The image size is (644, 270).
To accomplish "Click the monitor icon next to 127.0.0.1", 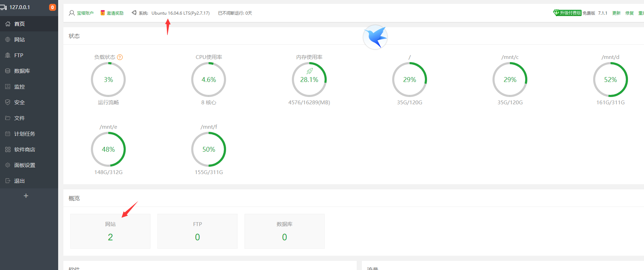I will (x=3, y=7).
